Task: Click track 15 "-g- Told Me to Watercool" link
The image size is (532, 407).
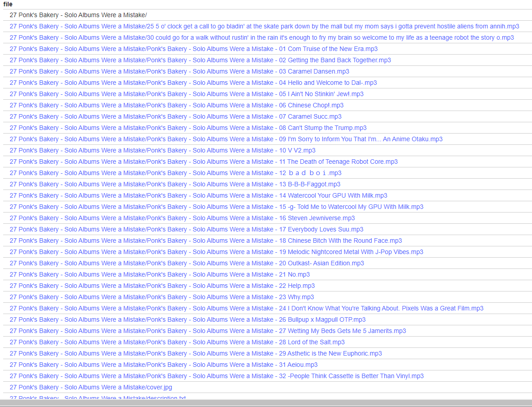Action: tap(216, 207)
